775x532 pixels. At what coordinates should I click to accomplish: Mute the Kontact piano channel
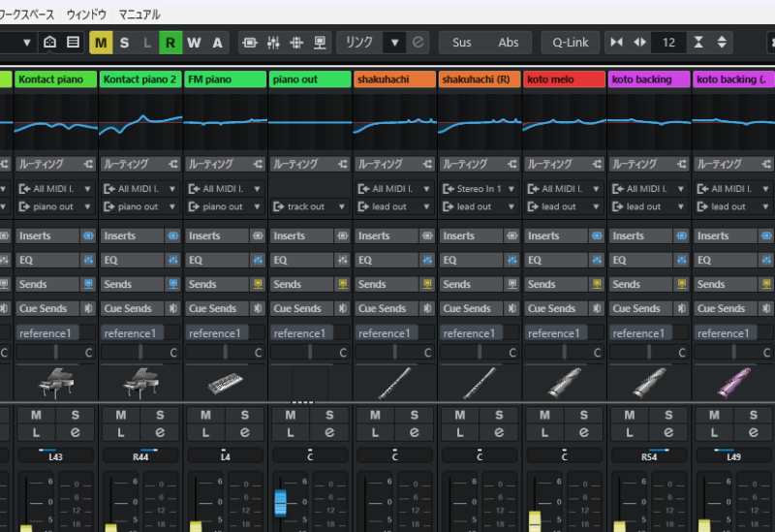(37, 416)
